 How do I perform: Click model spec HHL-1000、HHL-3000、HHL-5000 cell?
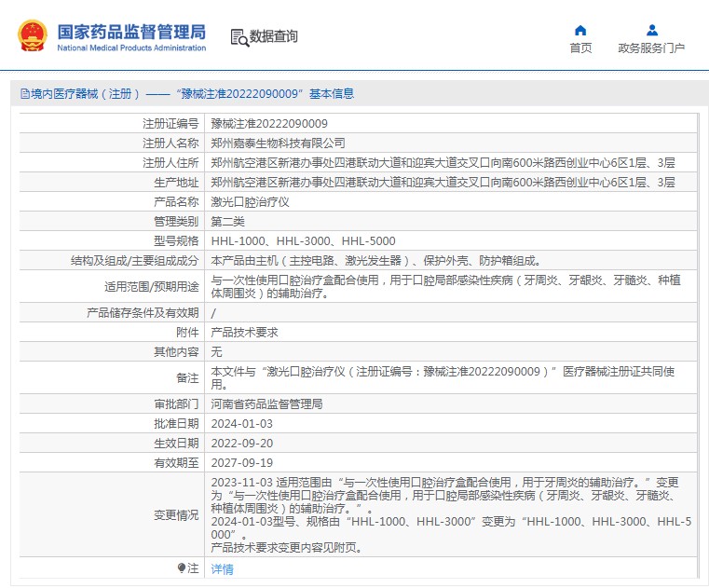[x=303, y=241]
